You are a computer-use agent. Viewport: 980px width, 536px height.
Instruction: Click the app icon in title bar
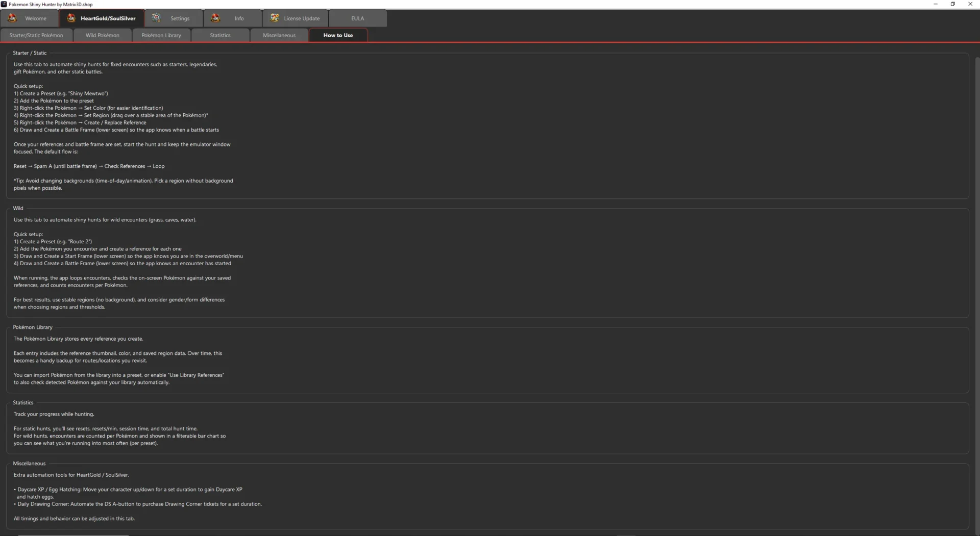click(4, 4)
